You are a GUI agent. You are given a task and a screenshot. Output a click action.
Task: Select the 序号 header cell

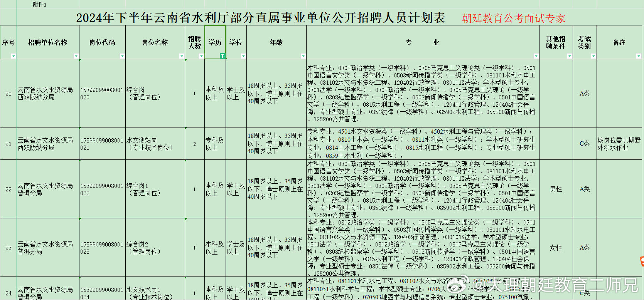[x=8, y=42]
